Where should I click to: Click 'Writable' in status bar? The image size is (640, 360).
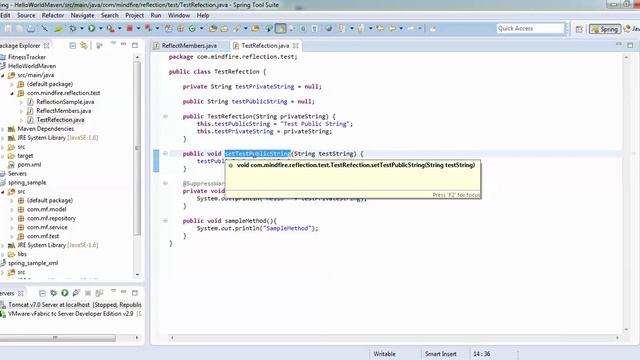tap(384, 354)
